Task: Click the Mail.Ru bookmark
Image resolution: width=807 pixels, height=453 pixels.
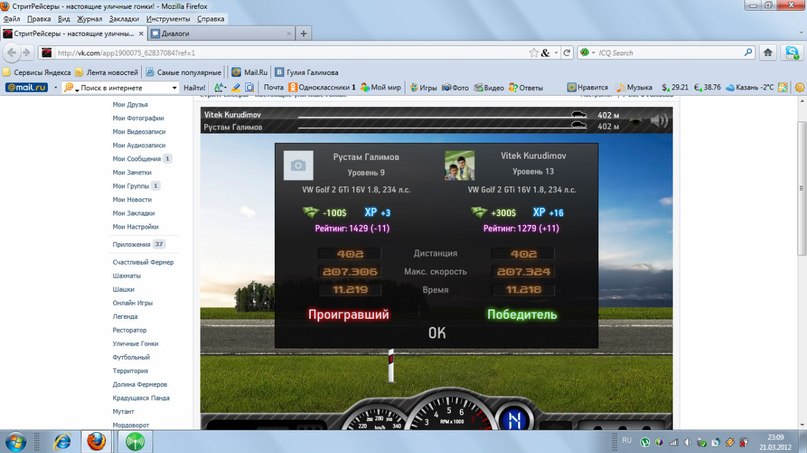Action: pos(250,72)
